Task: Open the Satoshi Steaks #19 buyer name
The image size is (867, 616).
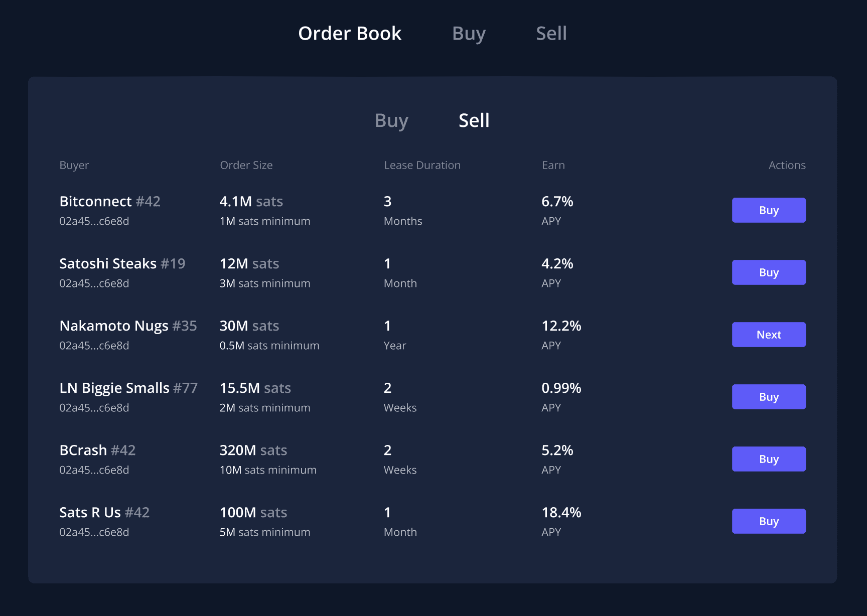Action: [x=122, y=264]
